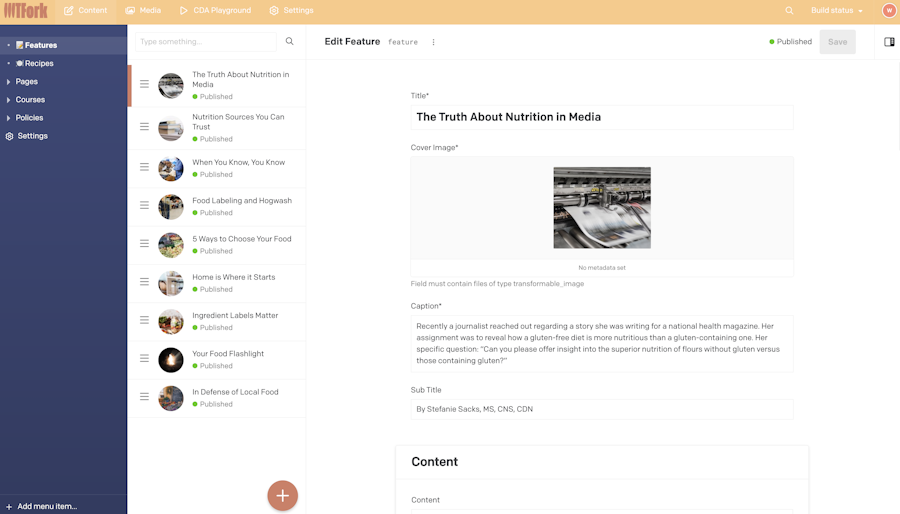Screen dimensions: 900x514
Task: Open the Build status dropdown
Action: pyautogui.click(x=836, y=10)
